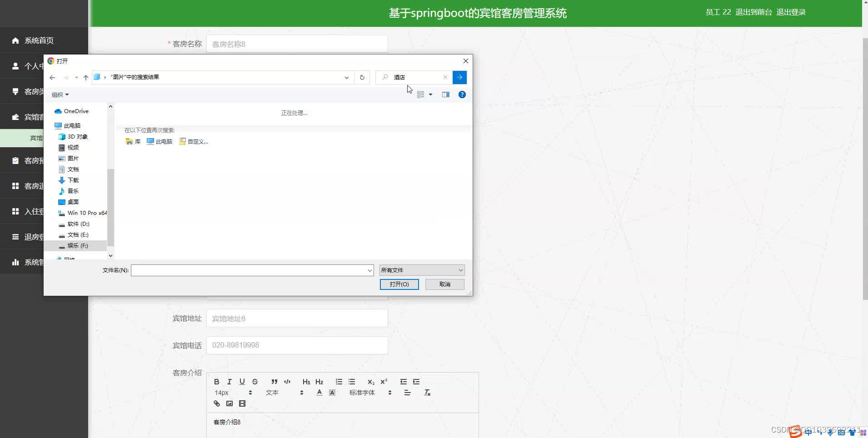Apply Heading 2 style
This screenshot has width=868, height=438.
pyautogui.click(x=319, y=382)
